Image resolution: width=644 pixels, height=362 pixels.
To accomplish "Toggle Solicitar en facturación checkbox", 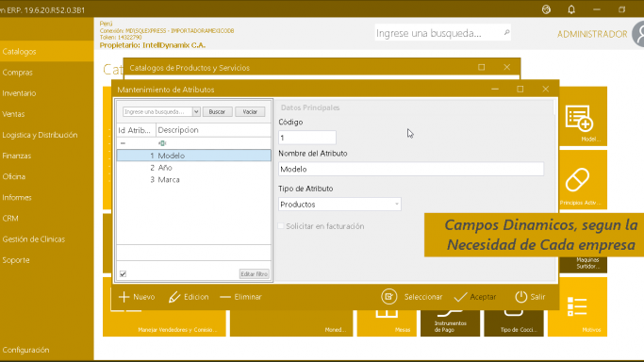I will click(x=281, y=226).
